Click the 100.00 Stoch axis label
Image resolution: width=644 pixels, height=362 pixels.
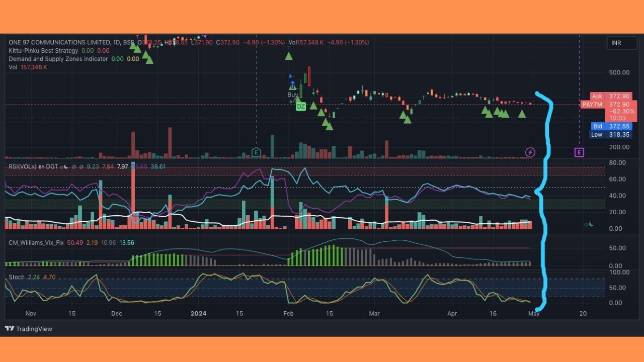coord(619,272)
